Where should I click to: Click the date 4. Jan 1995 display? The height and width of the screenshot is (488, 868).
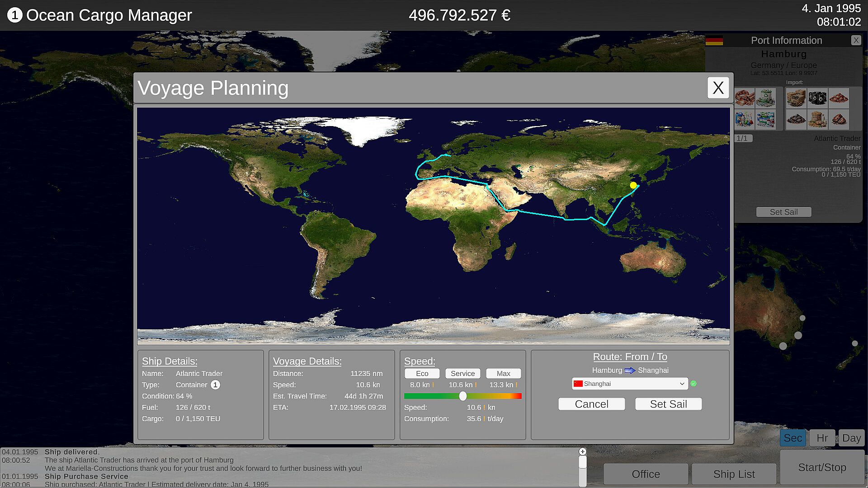[x=831, y=9]
